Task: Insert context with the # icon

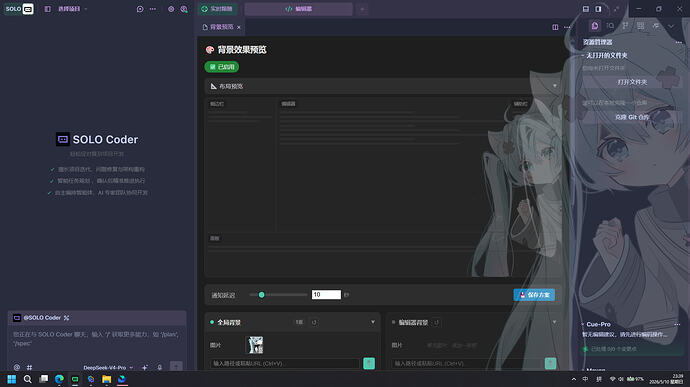Action: coord(29,367)
